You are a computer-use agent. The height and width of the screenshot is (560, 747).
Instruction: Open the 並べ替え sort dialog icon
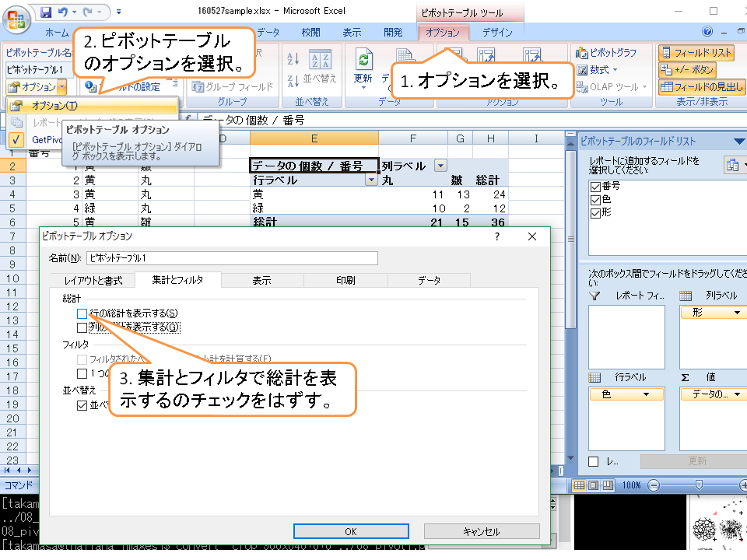[320, 61]
